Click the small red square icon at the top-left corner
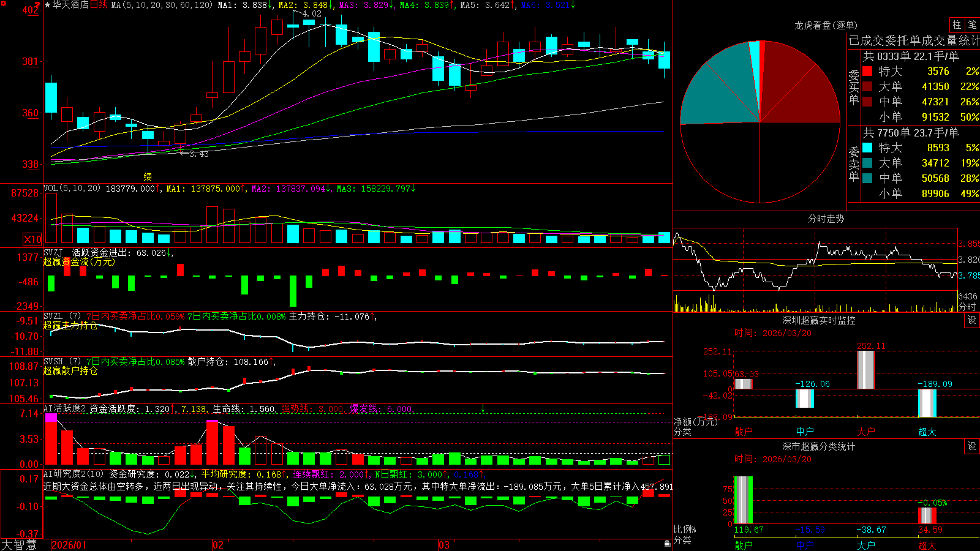The width and height of the screenshot is (980, 551). pos(3,4)
